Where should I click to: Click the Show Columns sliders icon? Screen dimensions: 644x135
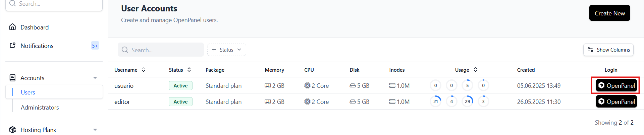(590, 50)
